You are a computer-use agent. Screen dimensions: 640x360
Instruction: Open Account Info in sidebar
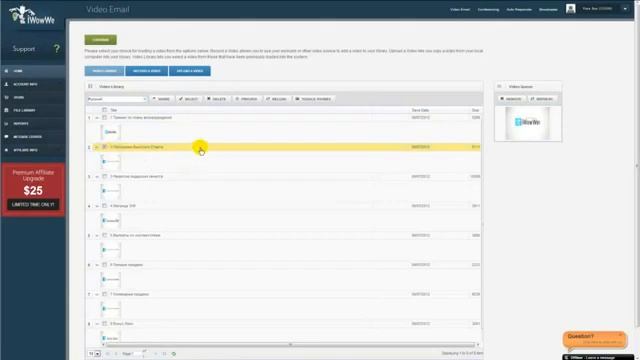[33, 84]
